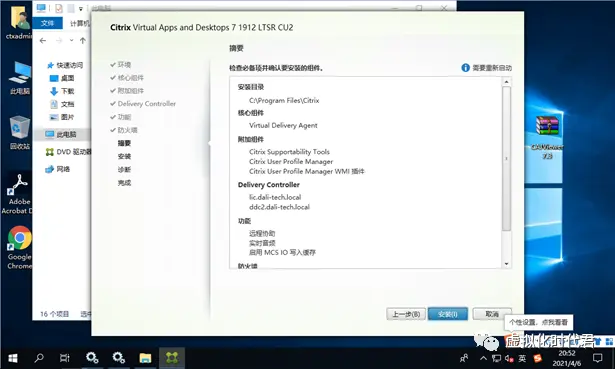Click the 完成 wizard step
Screen dimensions: 615x369
(x=124, y=183)
